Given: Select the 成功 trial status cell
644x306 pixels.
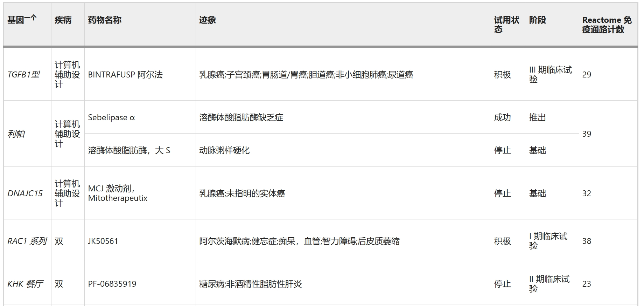Looking at the screenshot, I should click(502, 117).
